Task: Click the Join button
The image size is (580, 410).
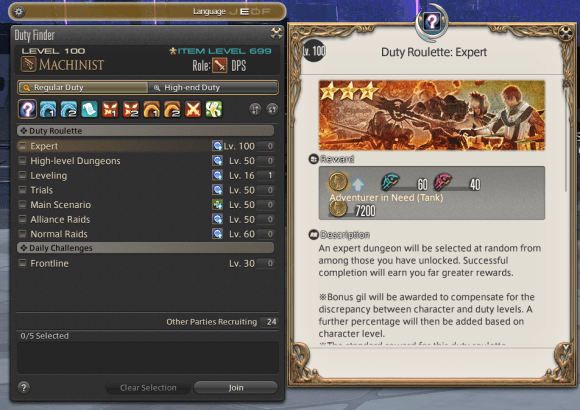Action: [x=236, y=387]
